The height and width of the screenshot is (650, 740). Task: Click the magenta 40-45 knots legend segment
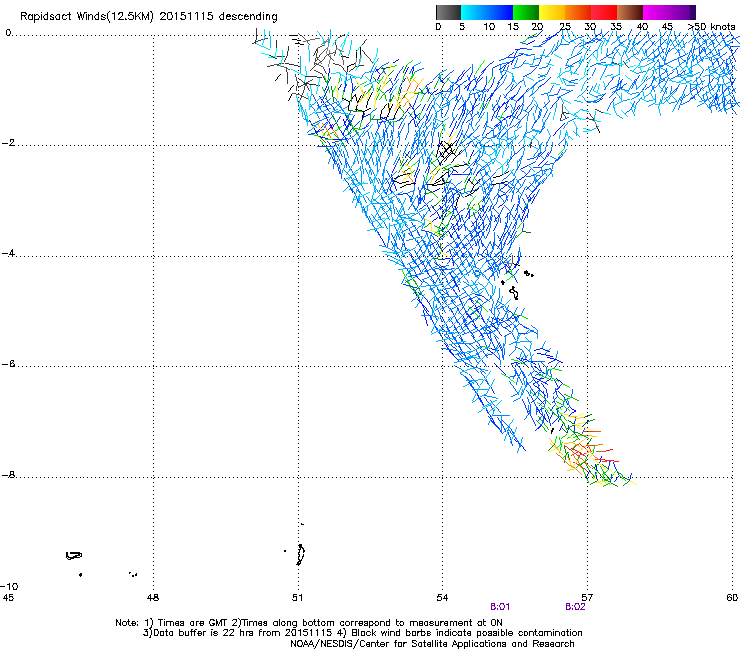click(656, 12)
